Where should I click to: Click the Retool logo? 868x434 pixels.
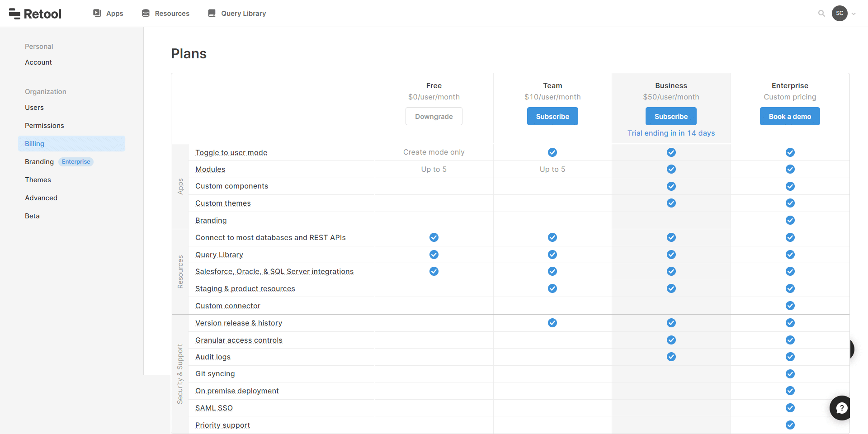coord(35,14)
